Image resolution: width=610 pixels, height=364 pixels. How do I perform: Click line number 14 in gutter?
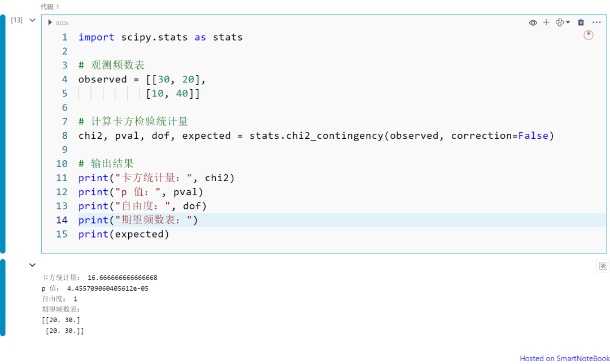click(62, 220)
